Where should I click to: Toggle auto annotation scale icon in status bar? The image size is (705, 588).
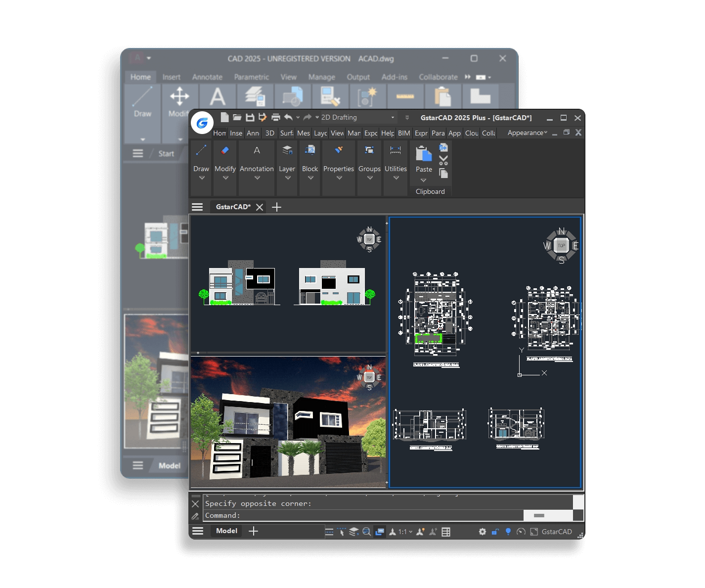point(433,532)
